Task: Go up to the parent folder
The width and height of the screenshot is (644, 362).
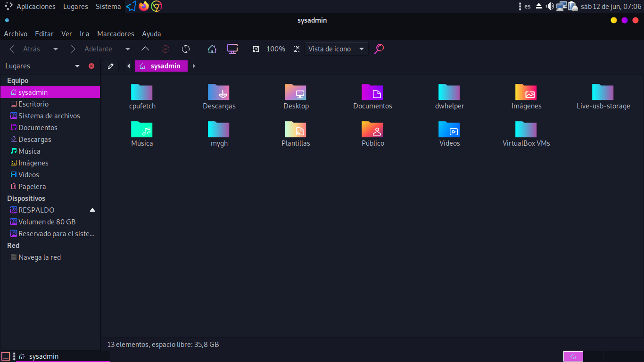Action: 145,49
